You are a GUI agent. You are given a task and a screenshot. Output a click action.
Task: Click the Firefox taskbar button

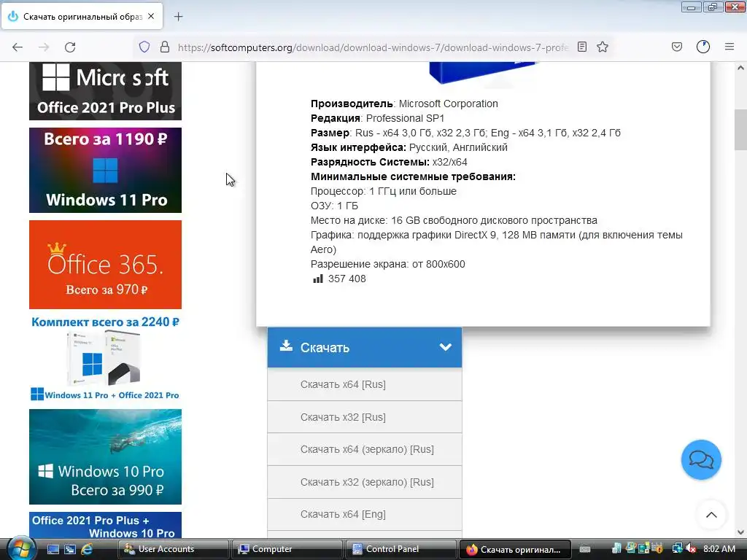pos(516,549)
